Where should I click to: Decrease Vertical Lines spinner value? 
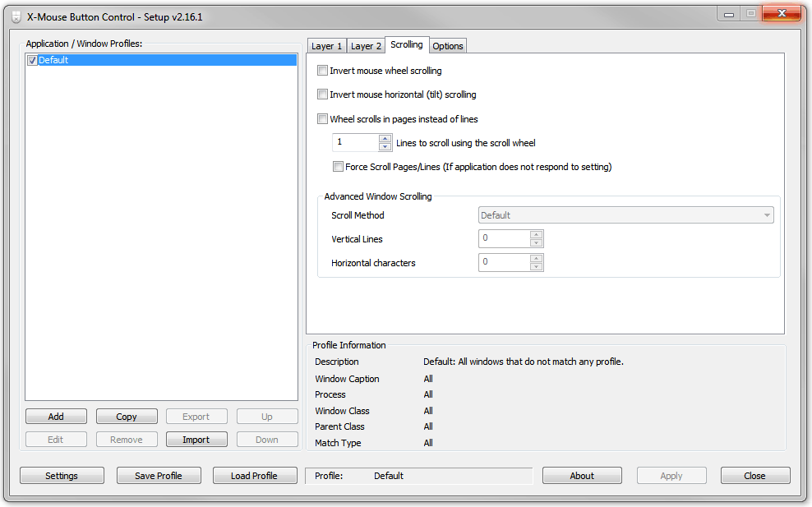pos(537,243)
